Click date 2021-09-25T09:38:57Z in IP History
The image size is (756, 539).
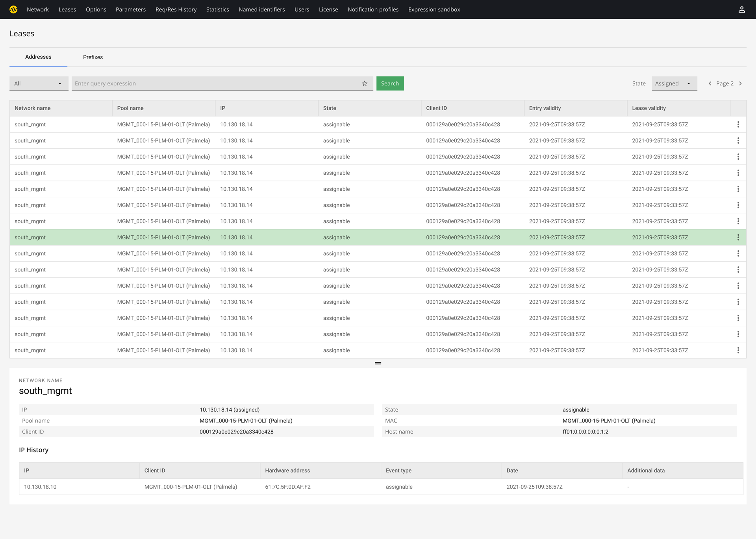(534, 487)
